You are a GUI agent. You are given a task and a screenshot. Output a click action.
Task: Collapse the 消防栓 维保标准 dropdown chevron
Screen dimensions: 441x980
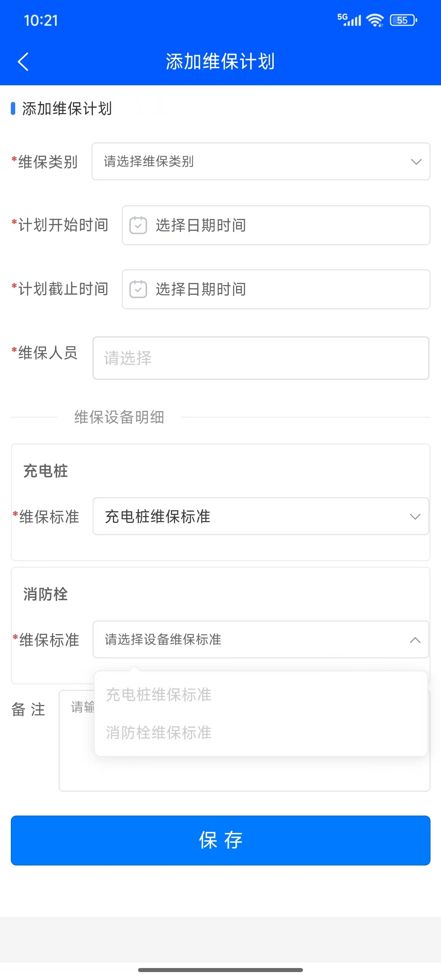click(x=415, y=640)
